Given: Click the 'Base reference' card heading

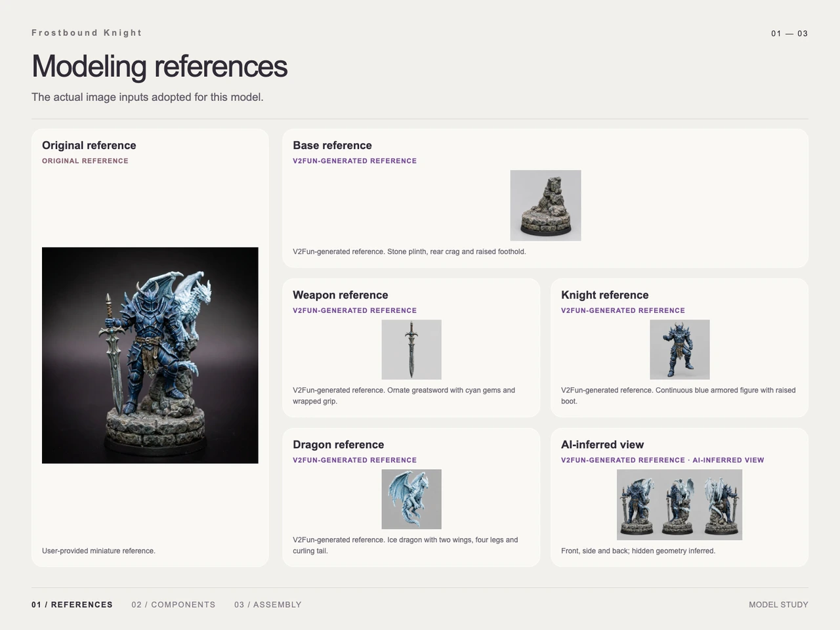Looking at the screenshot, I should pos(332,146).
